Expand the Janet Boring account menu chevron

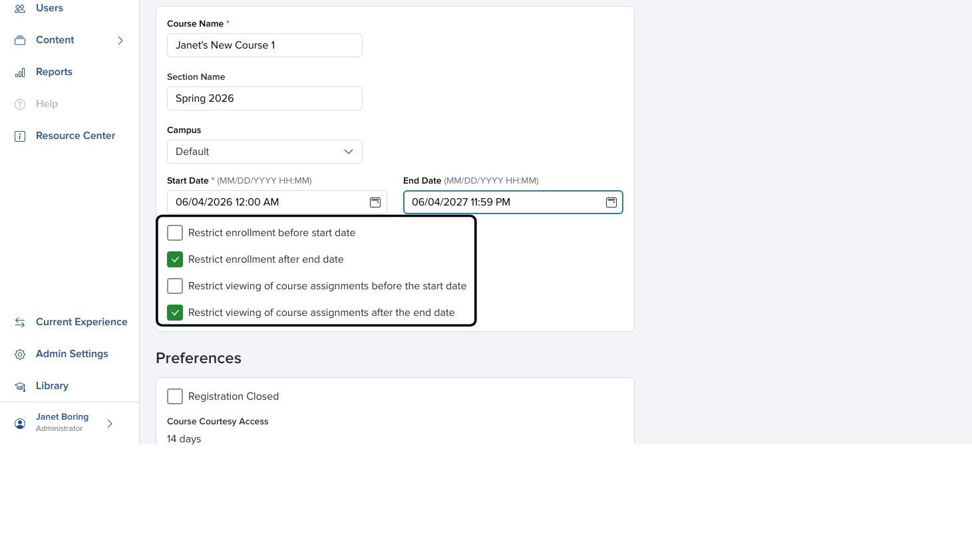pos(110,424)
